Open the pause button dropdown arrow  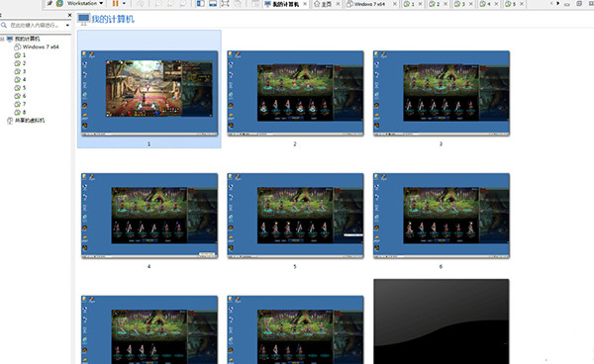(x=124, y=3)
